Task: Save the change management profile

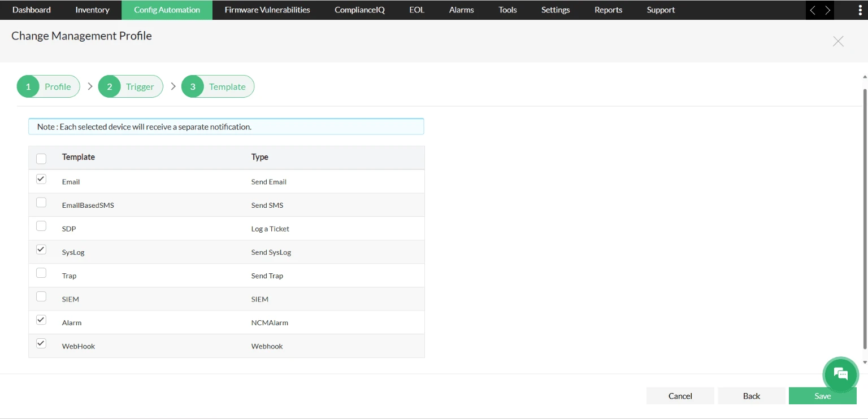Action: tap(823, 396)
